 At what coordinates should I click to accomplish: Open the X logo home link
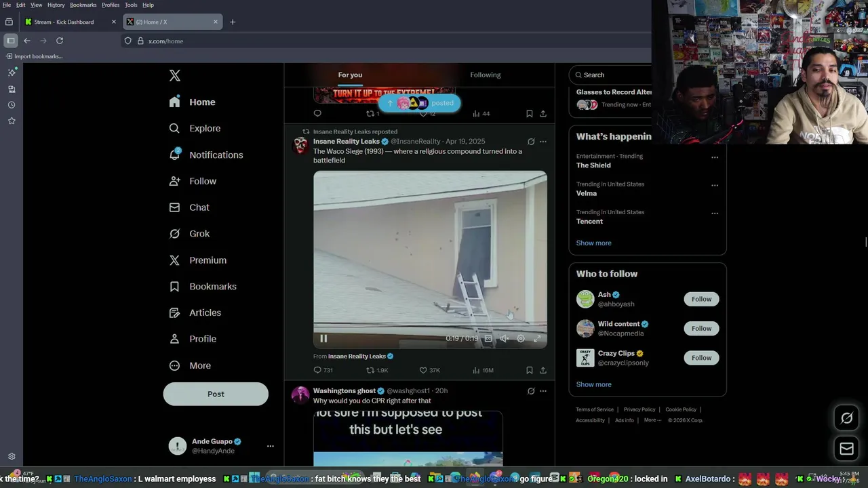point(175,76)
